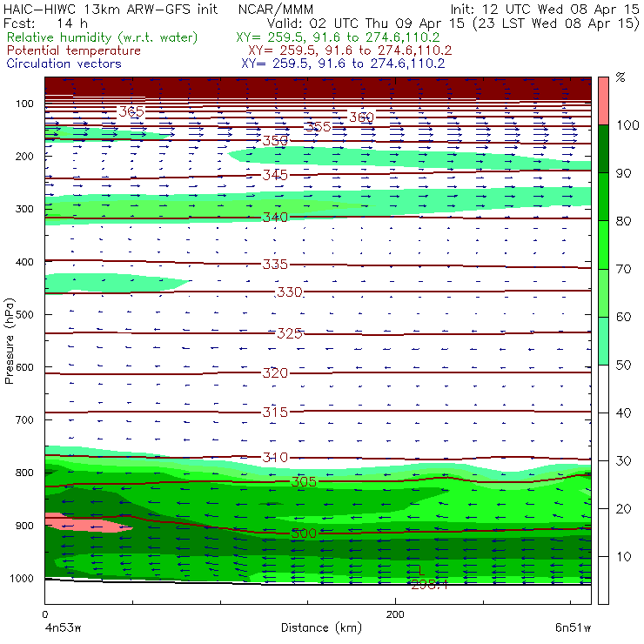Click the 700 pressure axis tick label
Viewport: 644px width, 644px height.
tap(25, 420)
